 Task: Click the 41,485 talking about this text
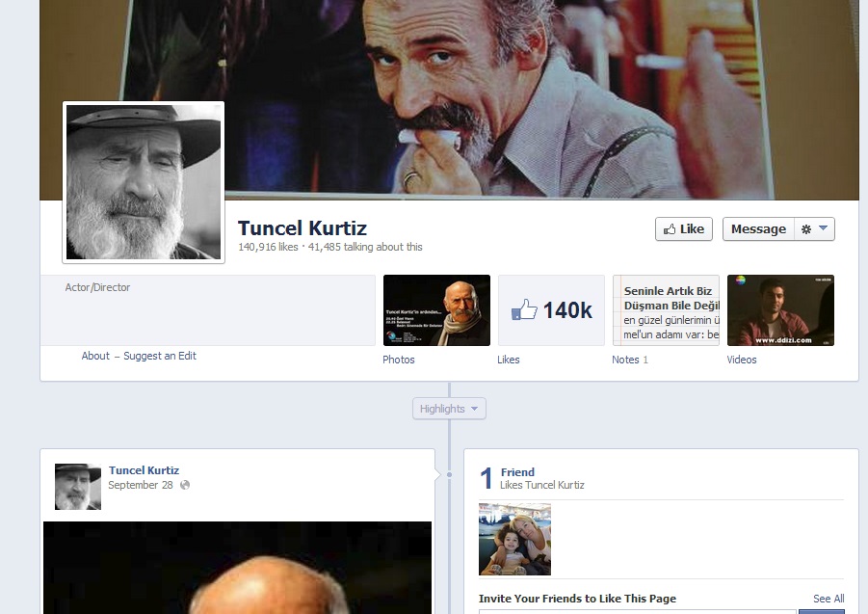click(365, 247)
